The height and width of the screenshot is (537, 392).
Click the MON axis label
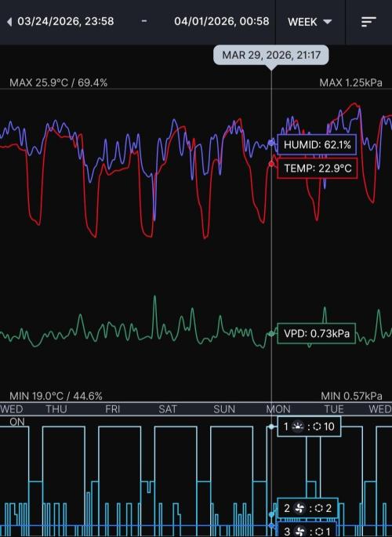[x=278, y=409]
